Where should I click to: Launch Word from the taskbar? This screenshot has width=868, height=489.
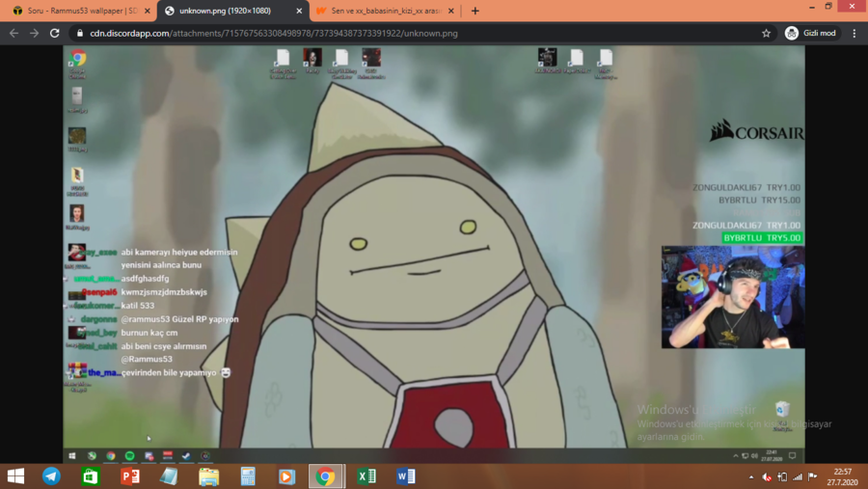click(406, 476)
